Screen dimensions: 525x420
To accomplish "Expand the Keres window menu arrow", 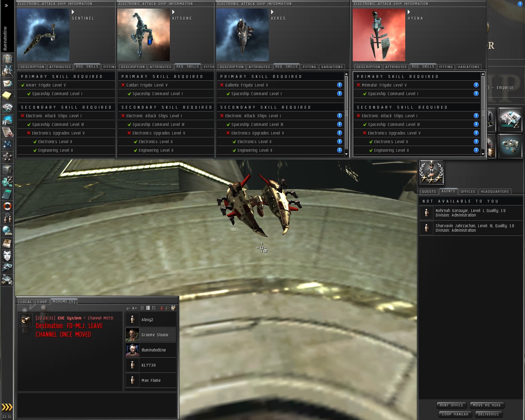I will (273, 12).
